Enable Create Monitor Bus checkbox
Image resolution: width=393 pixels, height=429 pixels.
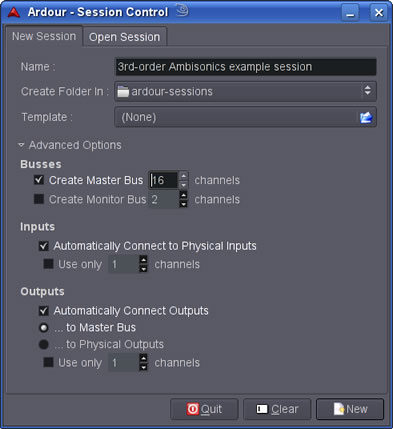pyautogui.click(x=39, y=199)
